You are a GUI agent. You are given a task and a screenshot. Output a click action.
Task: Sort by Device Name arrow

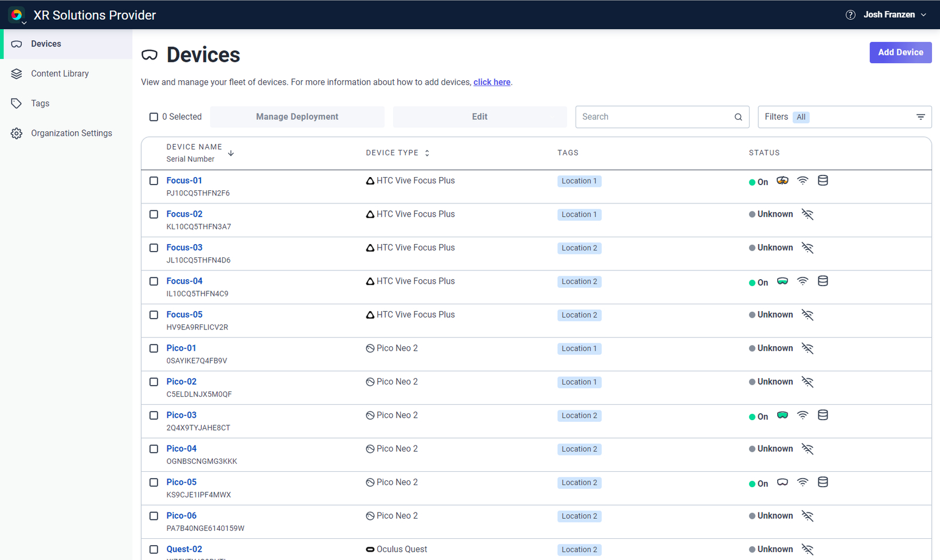click(x=231, y=153)
